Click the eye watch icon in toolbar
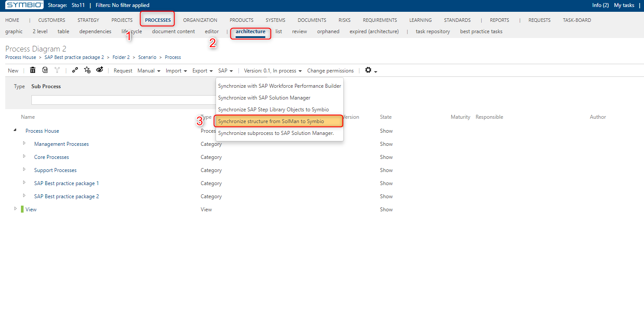Screen dimensions: 644x320 (x=100, y=70)
